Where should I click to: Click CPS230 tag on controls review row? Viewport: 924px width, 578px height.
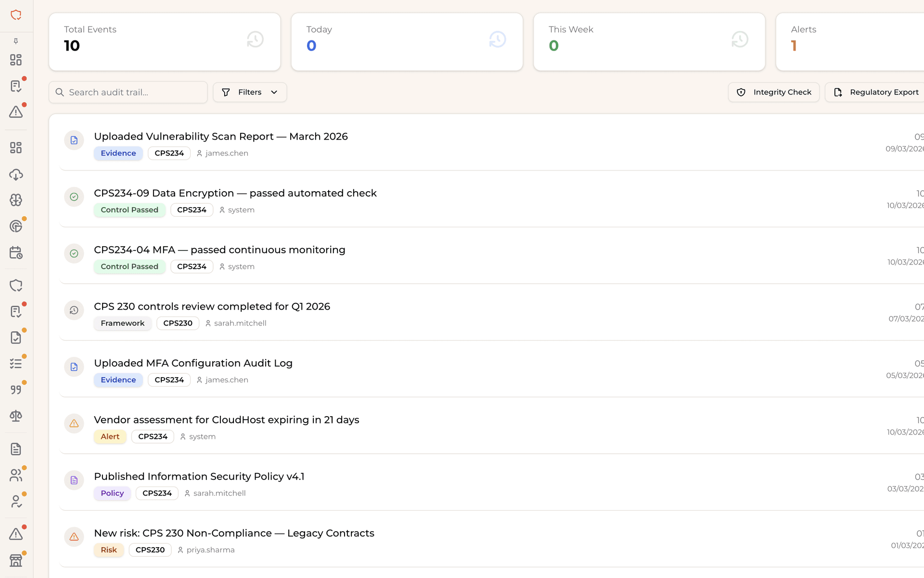click(178, 323)
